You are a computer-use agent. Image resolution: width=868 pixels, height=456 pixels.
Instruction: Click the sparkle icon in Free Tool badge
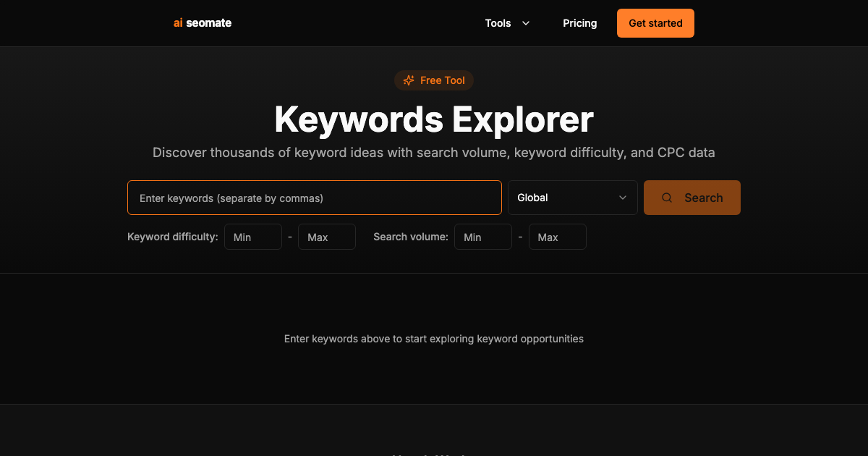click(x=409, y=80)
